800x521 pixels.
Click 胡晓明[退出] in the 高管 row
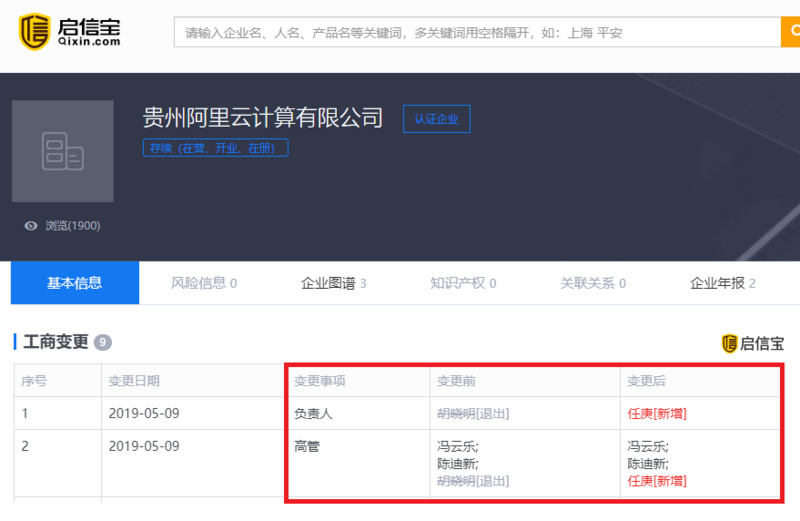click(473, 481)
